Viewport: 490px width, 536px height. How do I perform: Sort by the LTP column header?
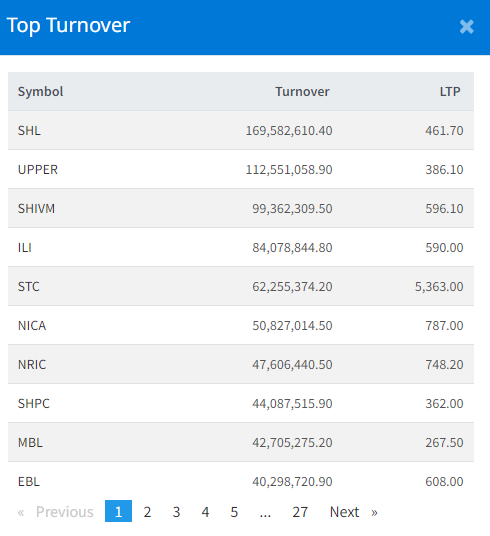pos(450,92)
